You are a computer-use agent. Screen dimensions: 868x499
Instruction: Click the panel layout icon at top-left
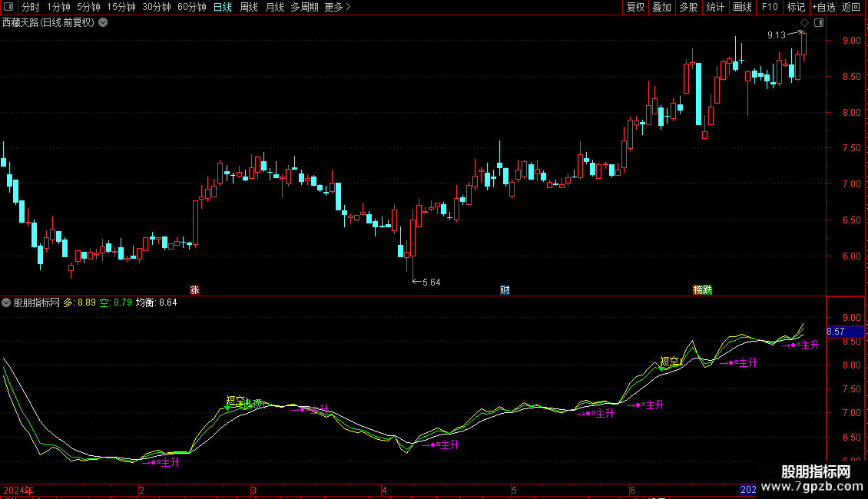point(8,7)
